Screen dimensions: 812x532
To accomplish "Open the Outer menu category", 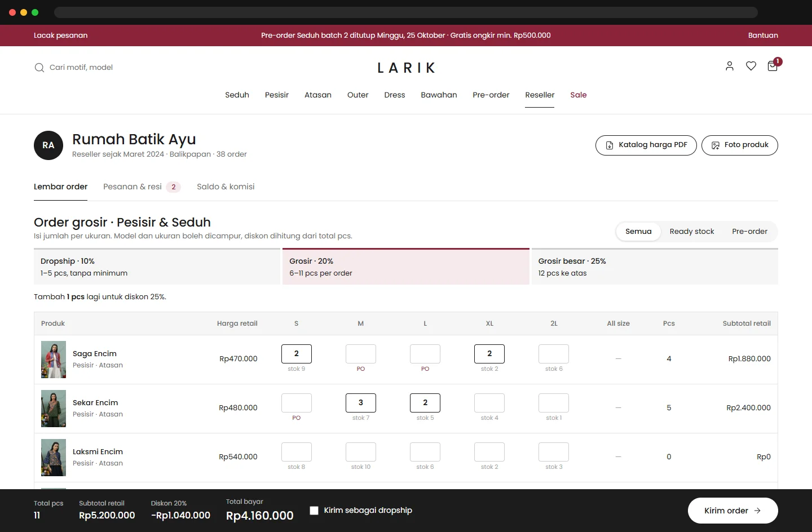I will (358, 95).
